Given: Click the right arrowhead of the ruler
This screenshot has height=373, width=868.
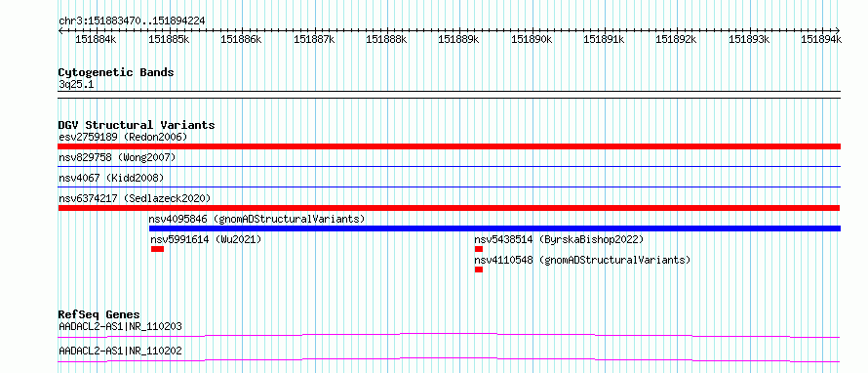Looking at the screenshot, I should (x=838, y=30).
